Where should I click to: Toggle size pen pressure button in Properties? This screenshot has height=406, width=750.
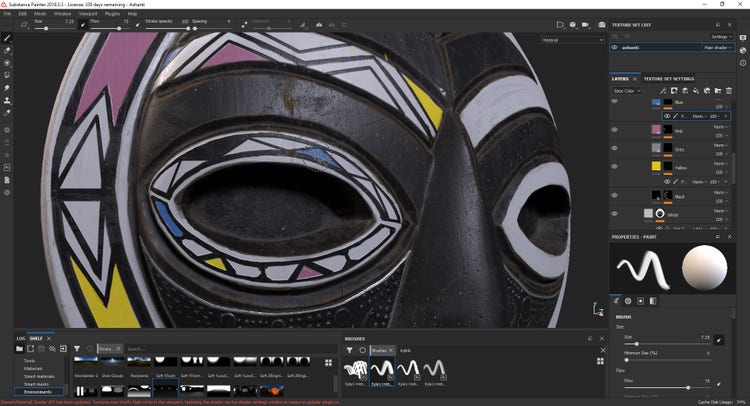point(718,340)
